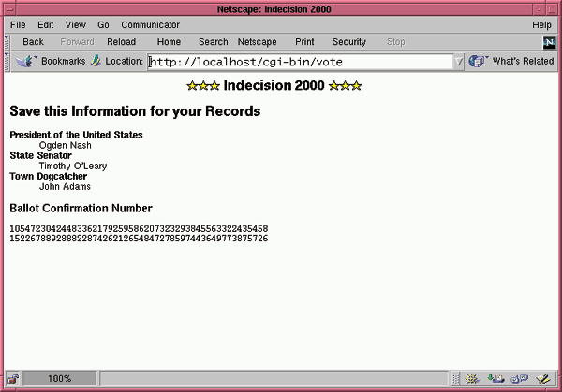Open Composer from the component bar

click(x=543, y=379)
